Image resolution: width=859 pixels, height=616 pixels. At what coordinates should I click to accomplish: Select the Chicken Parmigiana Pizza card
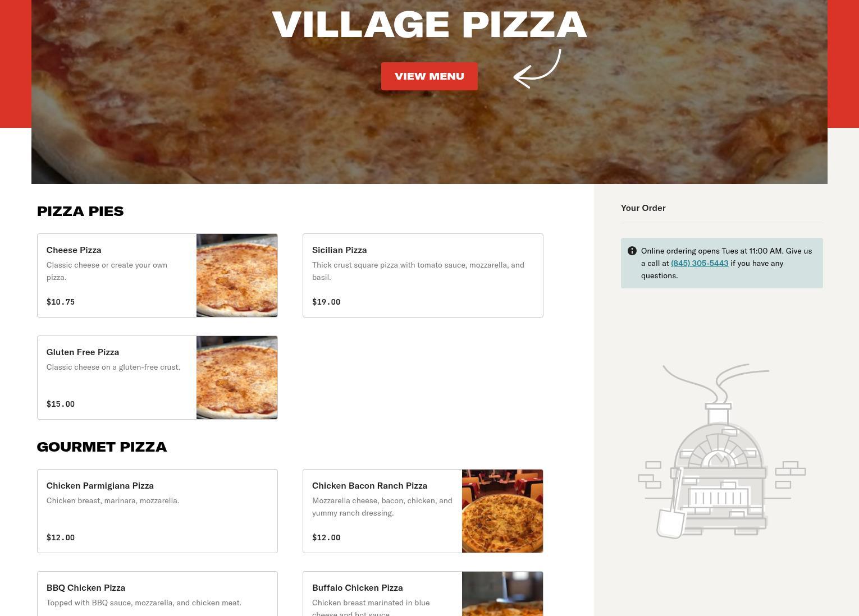[157, 511]
